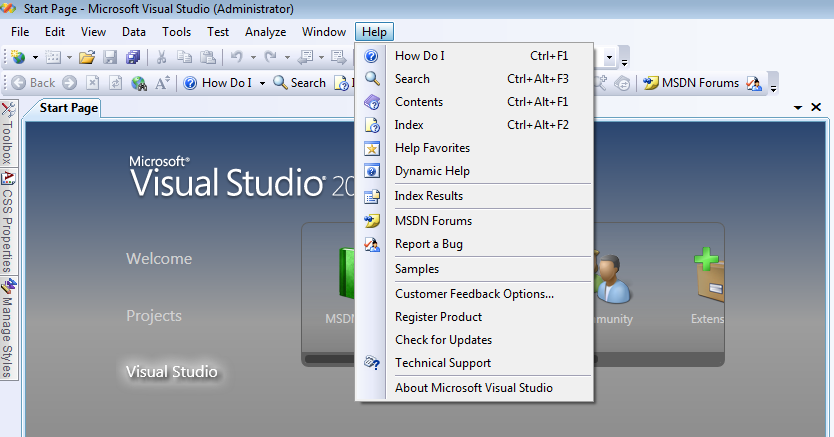Close the Help menu in menu bar
This screenshot has width=834, height=437.
(x=374, y=32)
